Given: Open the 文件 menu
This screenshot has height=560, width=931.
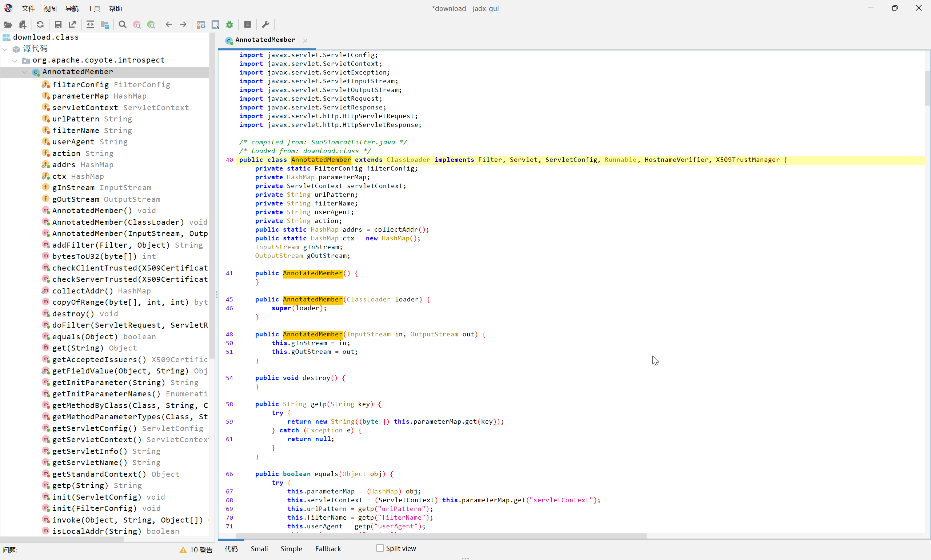Looking at the screenshot, I should (28, 8).
